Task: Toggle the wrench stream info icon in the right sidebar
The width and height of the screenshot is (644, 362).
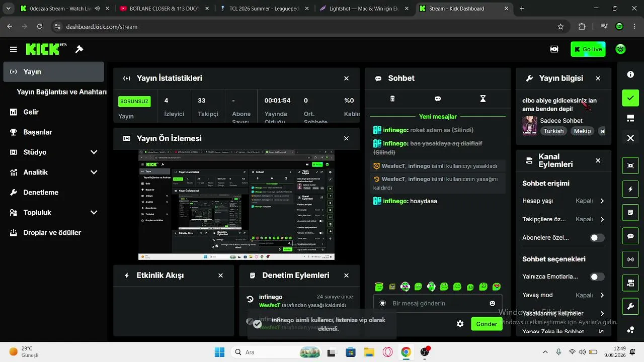Action: (630, 306)
